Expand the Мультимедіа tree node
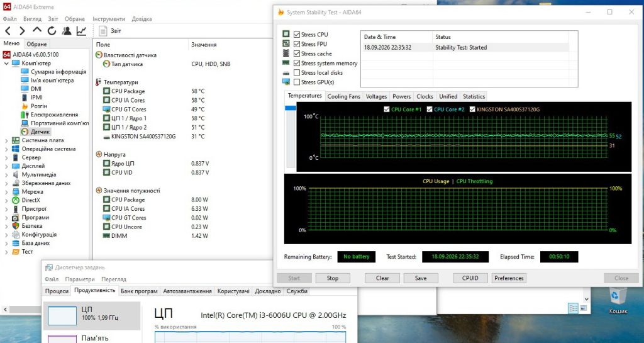Screen dimensions: 644x343 pos(6,174)
